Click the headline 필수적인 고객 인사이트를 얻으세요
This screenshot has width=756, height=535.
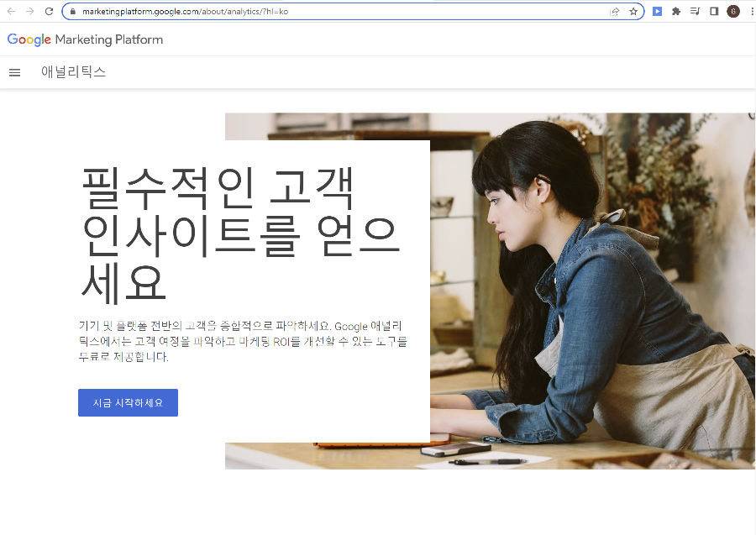pos(240,234)
